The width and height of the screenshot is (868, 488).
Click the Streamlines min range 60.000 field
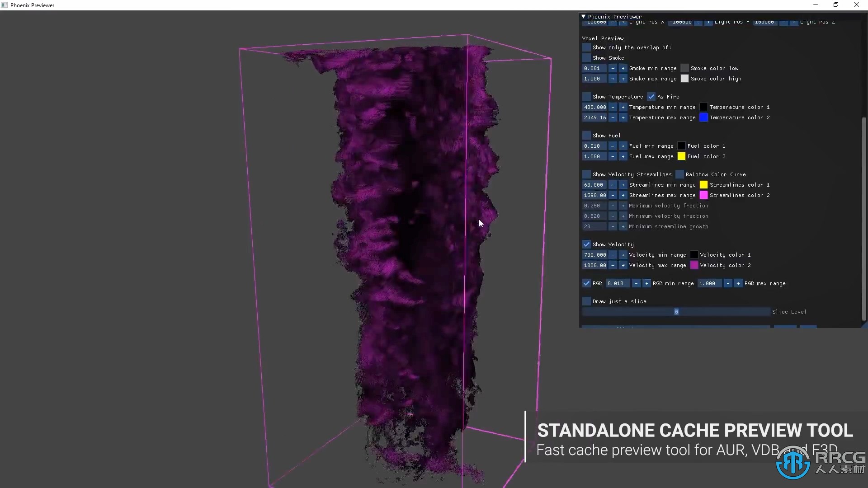click(594, 185)
